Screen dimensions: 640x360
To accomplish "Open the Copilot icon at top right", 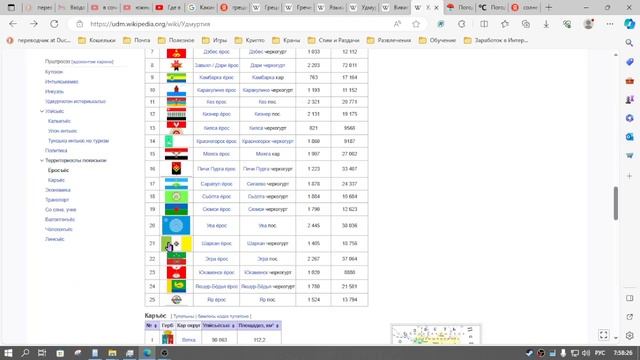I will pyautogui.click(x=629, y=24).
